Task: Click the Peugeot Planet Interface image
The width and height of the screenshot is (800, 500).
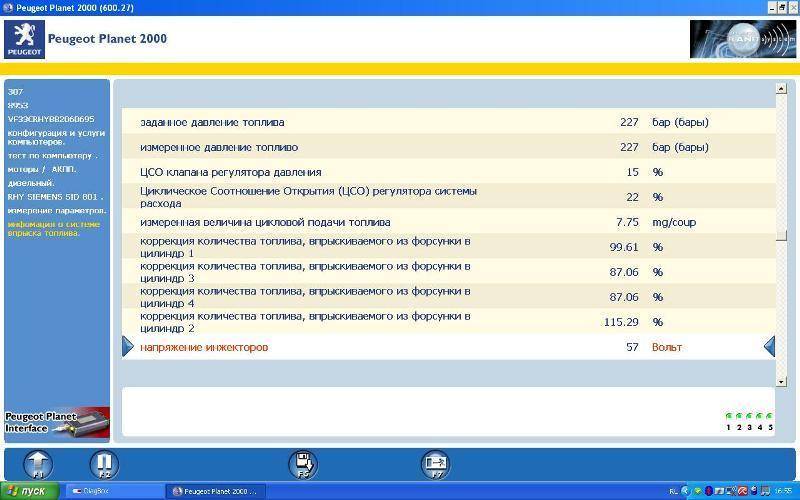Action: pyautogui.click(x=56, y=421)
